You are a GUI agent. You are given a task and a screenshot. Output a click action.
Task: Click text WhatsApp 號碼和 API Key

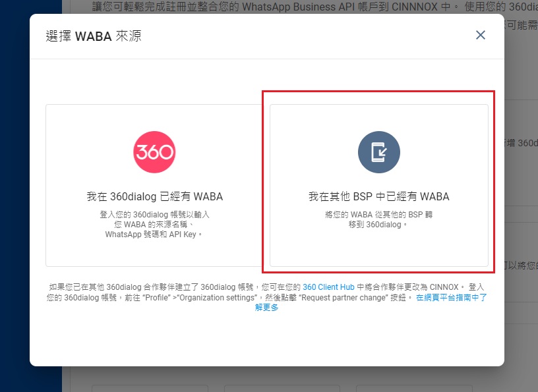[x=154, y=235]
